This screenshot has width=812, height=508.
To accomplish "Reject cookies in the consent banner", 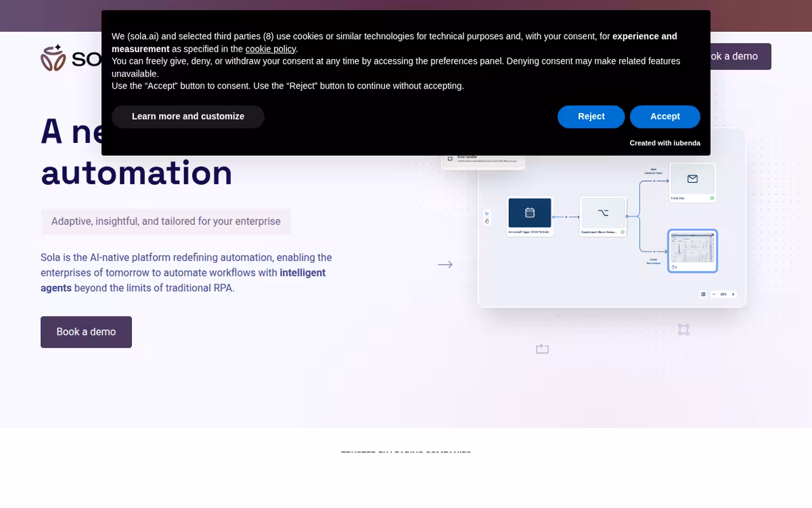I will [x=591, y=117].
